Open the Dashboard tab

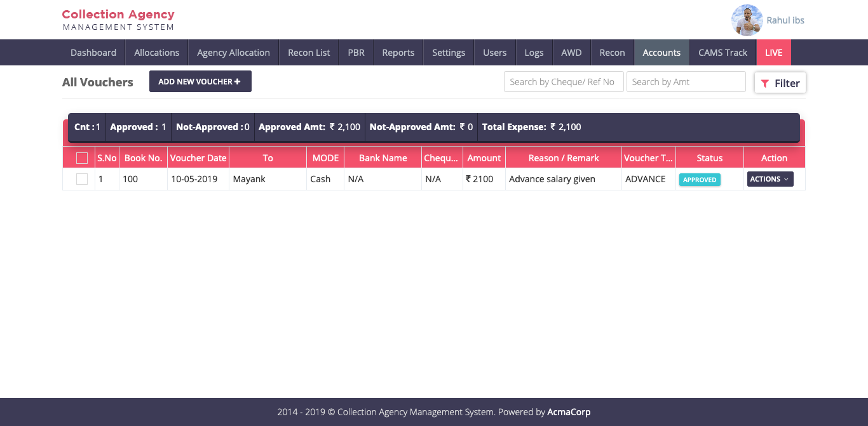[93, 53]
